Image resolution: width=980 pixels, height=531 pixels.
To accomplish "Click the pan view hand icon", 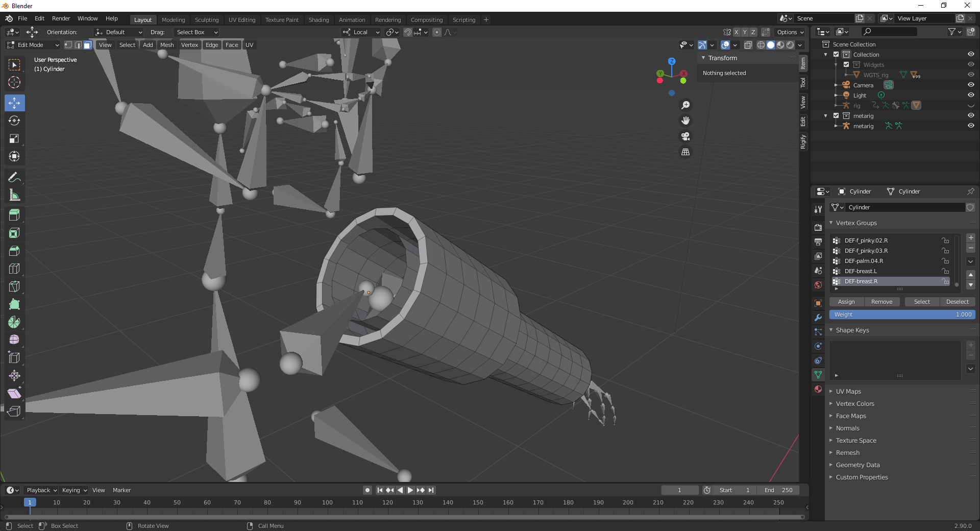I will [685, 120].
